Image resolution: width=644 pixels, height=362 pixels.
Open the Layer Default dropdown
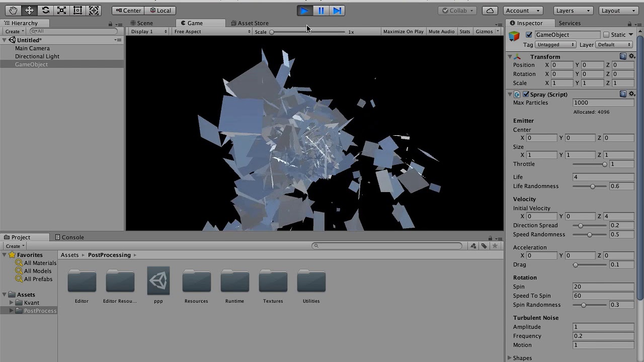(x=614, y=45)
